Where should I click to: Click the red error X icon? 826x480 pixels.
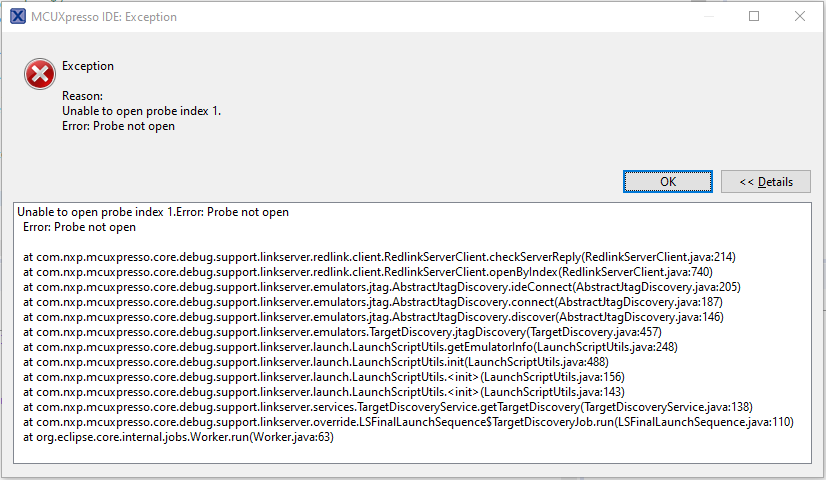click(39, 72)
